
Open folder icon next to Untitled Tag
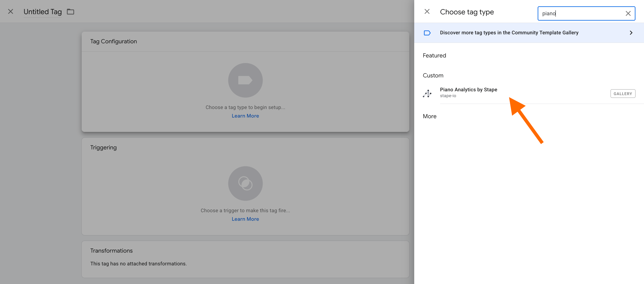[70, 11]
